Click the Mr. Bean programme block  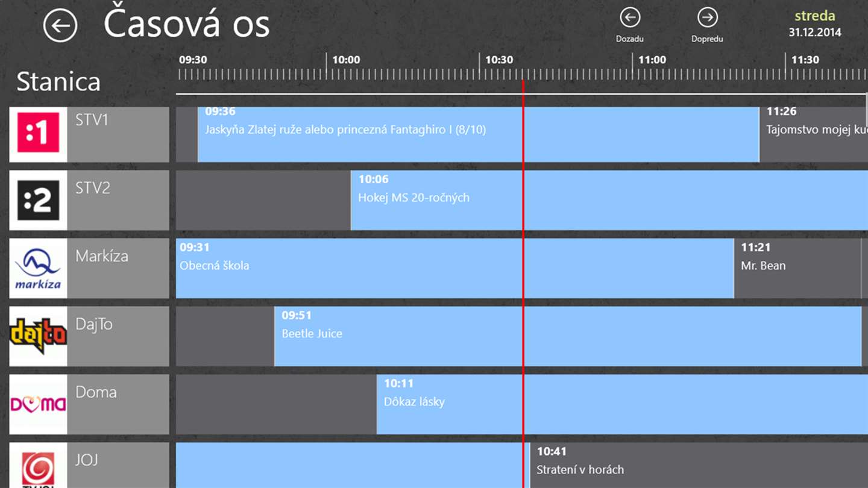click(x=796, y=268)
